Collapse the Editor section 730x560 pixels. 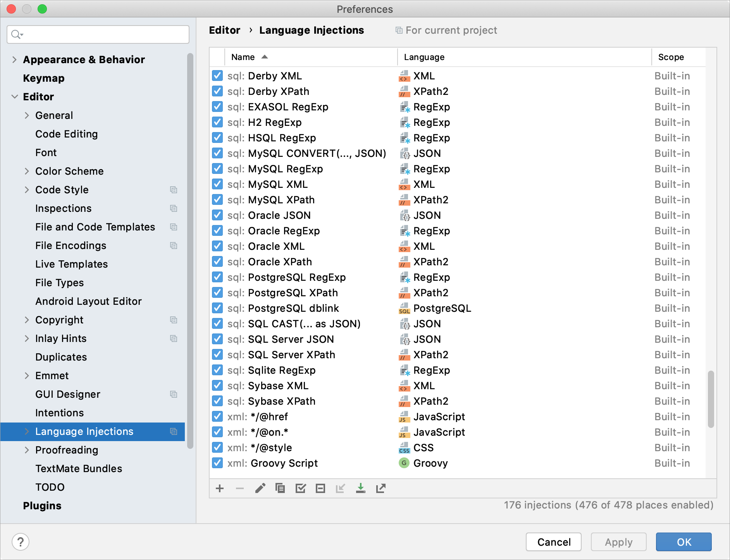(x=14, y=97)
